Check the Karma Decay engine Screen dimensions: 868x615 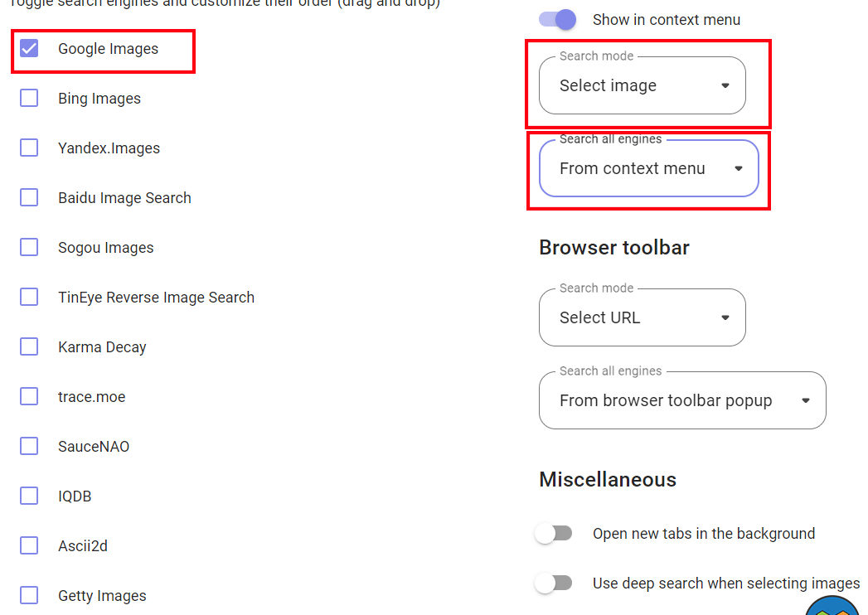click(29, 347)
